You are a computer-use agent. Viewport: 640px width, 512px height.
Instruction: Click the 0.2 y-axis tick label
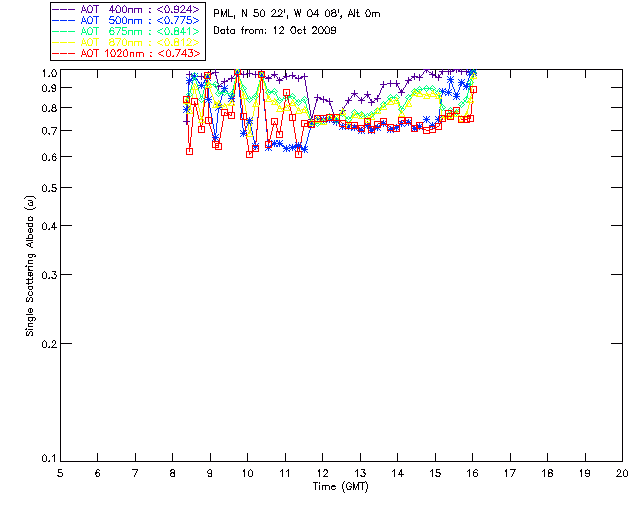pos(49,344)
